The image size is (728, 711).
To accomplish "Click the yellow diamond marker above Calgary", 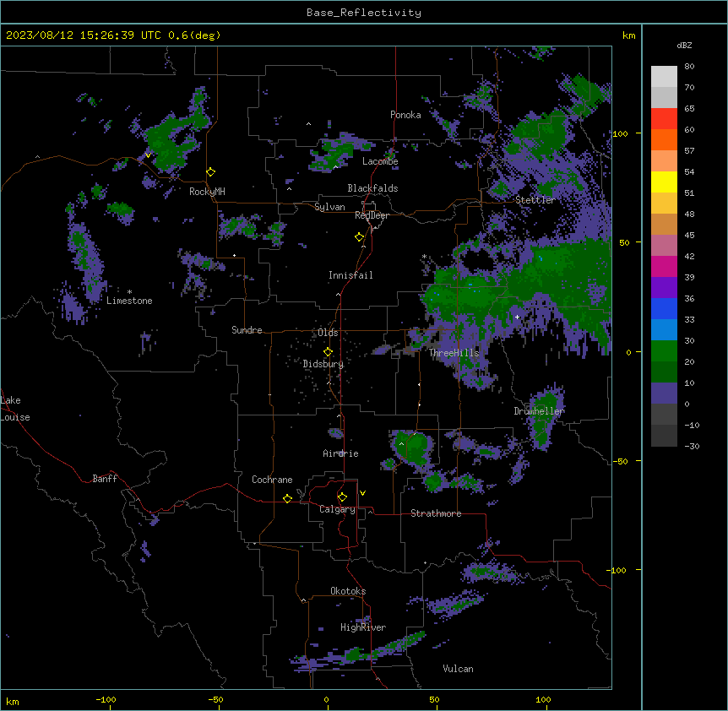I will pos(342,497).
